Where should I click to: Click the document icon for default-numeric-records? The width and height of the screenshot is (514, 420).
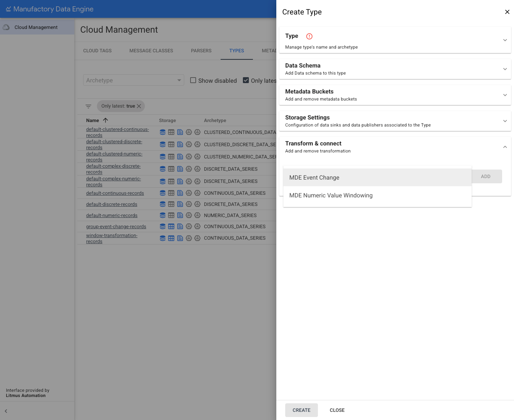click(x=180, y=216)
